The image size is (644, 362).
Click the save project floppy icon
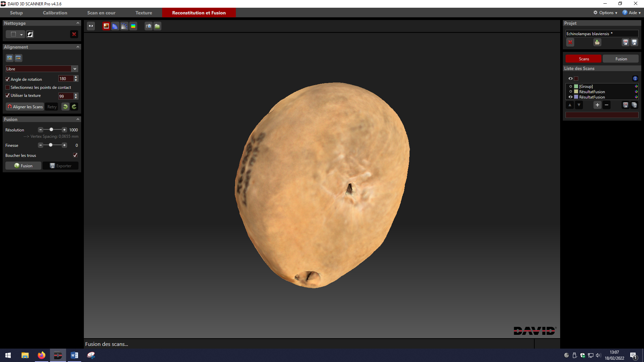click(x=634, y=43)
